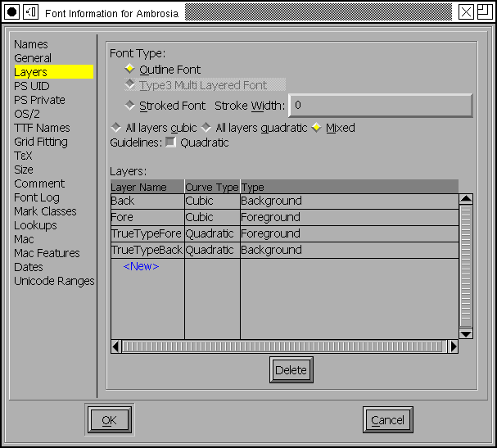Image resolution: width=497 pixels, height=448 pixels.
Task: Click the left arrow of horizontal scrollbar
Action: point(115,346)
